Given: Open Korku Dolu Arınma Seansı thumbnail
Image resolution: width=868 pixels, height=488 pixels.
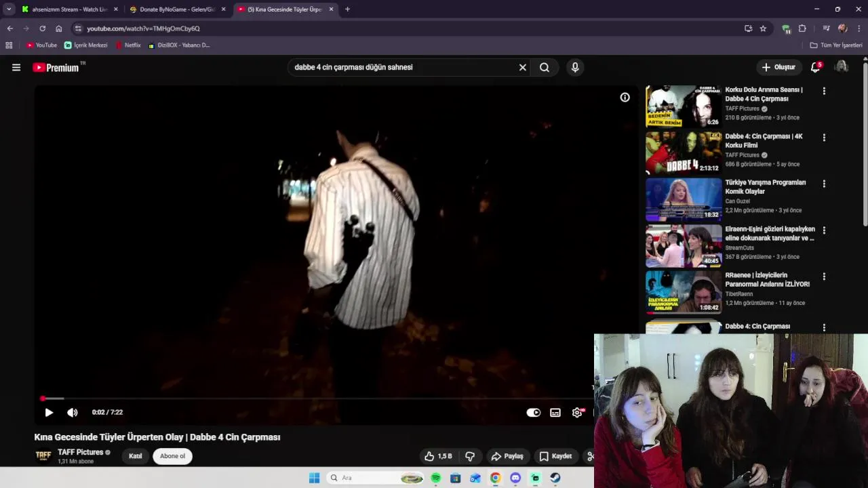Looking at the screenshot, I should [684, 106].
